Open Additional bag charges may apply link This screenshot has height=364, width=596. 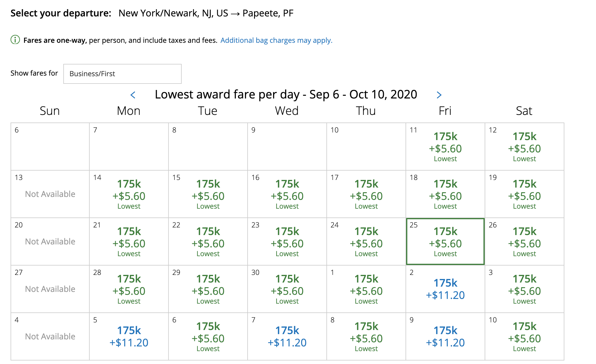(x=276, y=40)
